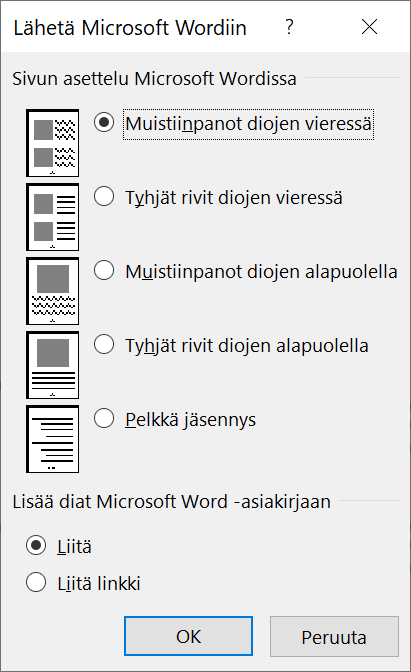Cancel the dialog with the Peruuta button
This screenshot has height=672, width=411.
(x=334, y=636)
